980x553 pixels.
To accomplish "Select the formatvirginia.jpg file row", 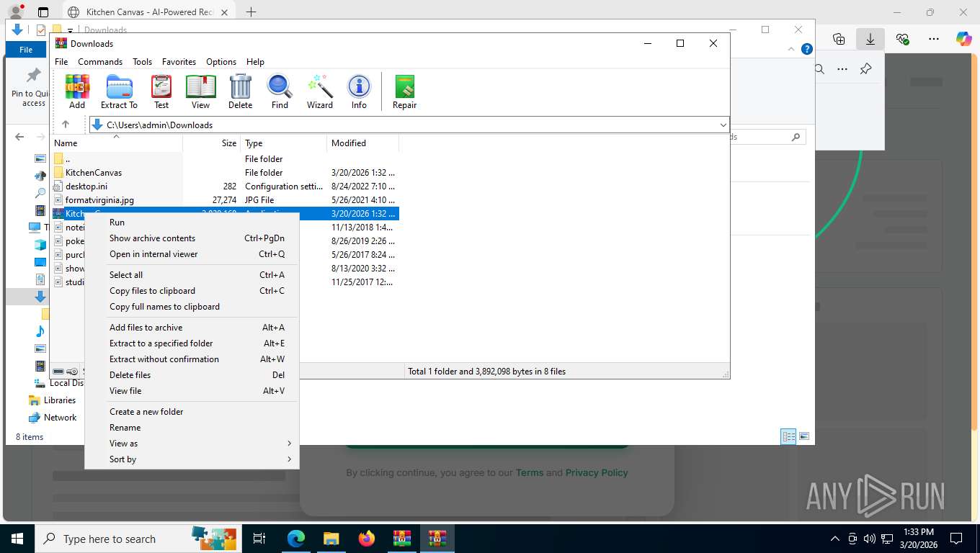I will click(225, 200).
